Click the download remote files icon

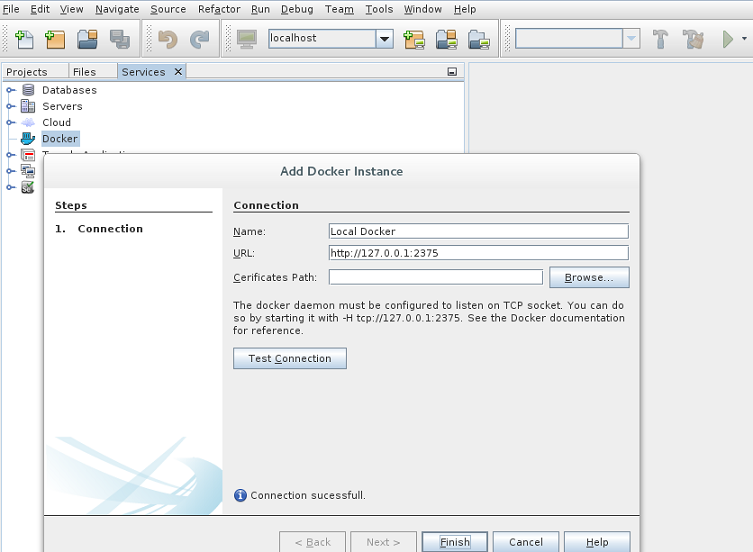pos(478,39)
